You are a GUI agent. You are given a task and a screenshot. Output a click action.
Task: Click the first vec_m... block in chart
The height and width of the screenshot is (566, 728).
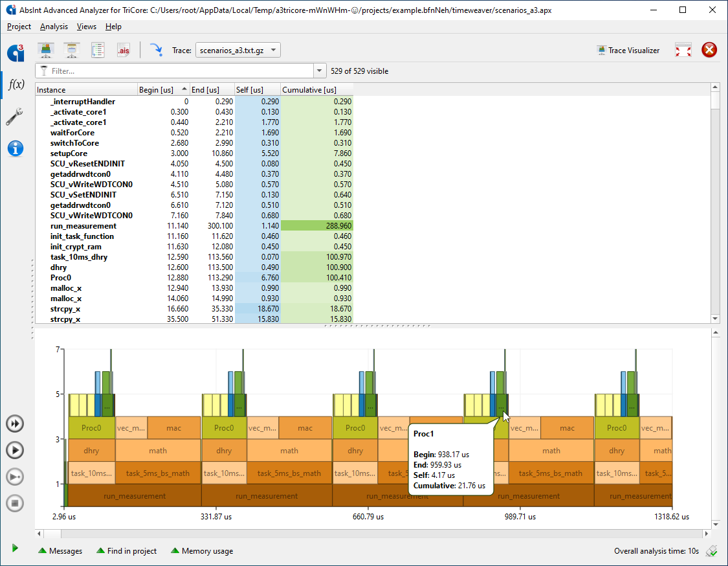point(131,428)
